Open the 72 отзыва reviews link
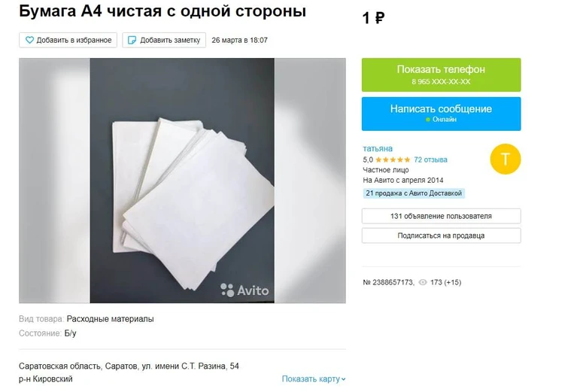 pos(430,160)
